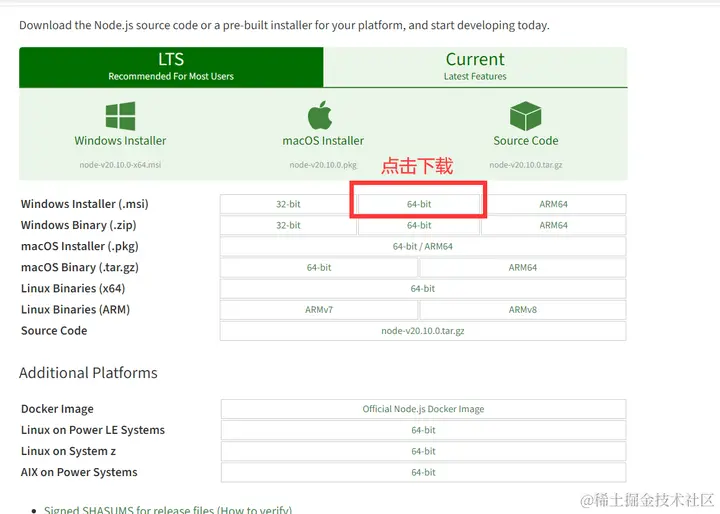Viewport: 720px width, 514px height.
Task: Open the Source Code heading link
Action: coord(526,141)
